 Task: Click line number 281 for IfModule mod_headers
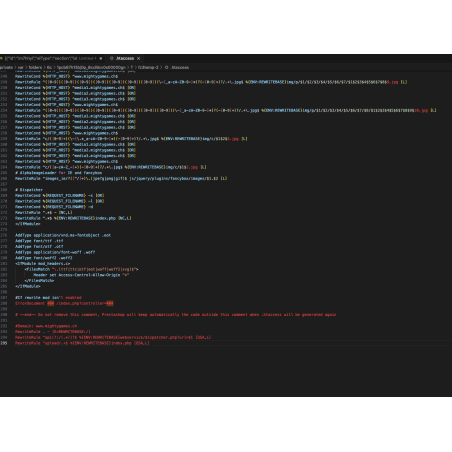(4, 264)
